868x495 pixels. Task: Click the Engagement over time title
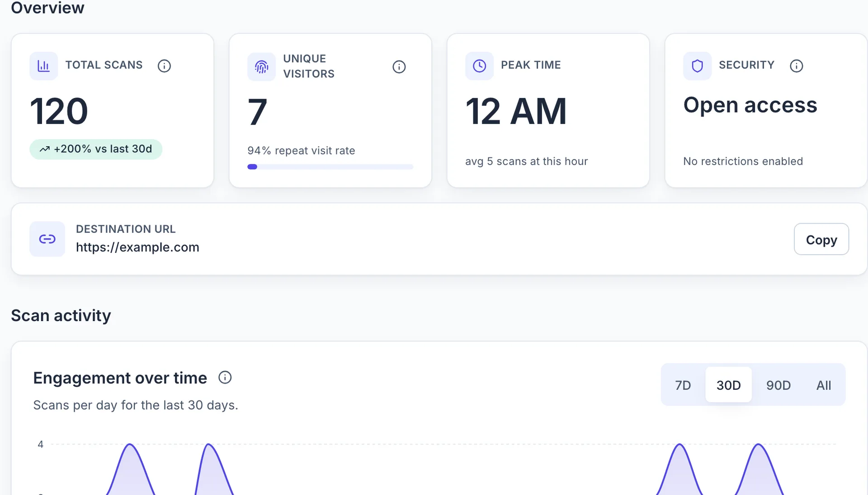click(x=120, y=378)
